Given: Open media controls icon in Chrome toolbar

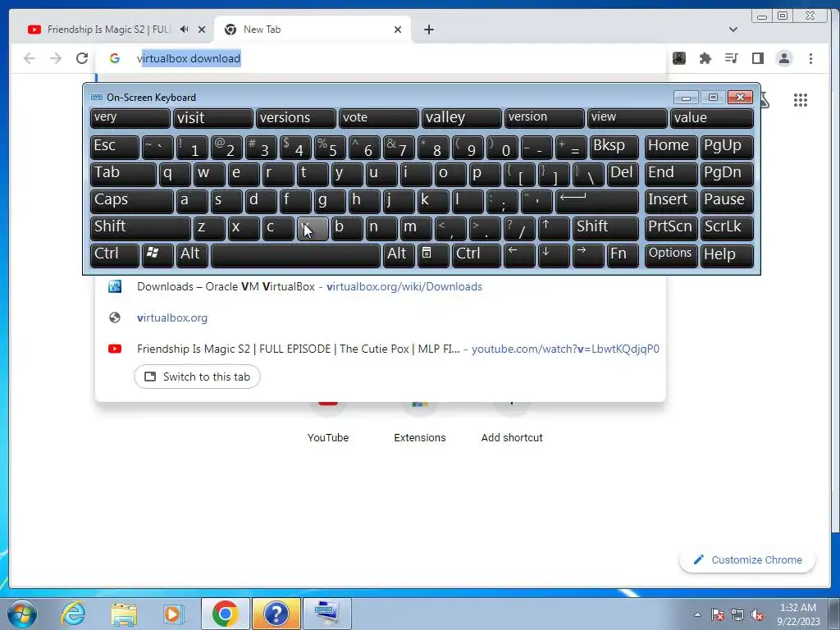Looking at the screenshot, I should point(731,58).
